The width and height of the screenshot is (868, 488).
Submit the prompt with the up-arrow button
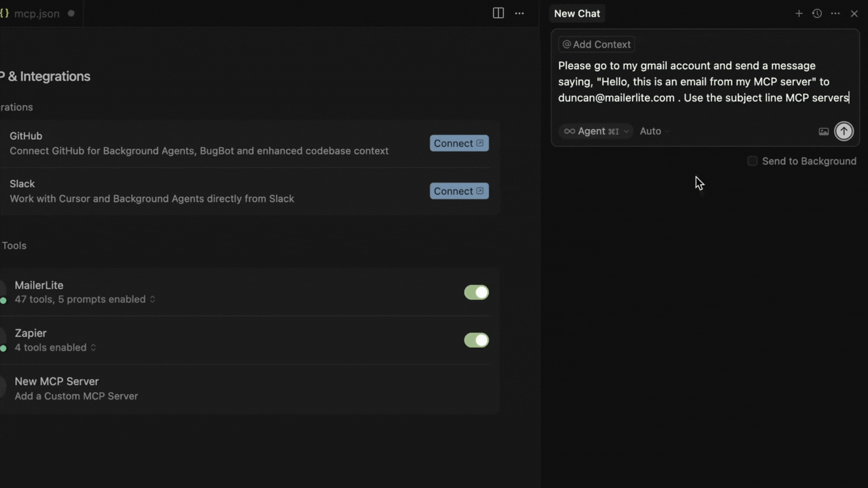(844, 131)
